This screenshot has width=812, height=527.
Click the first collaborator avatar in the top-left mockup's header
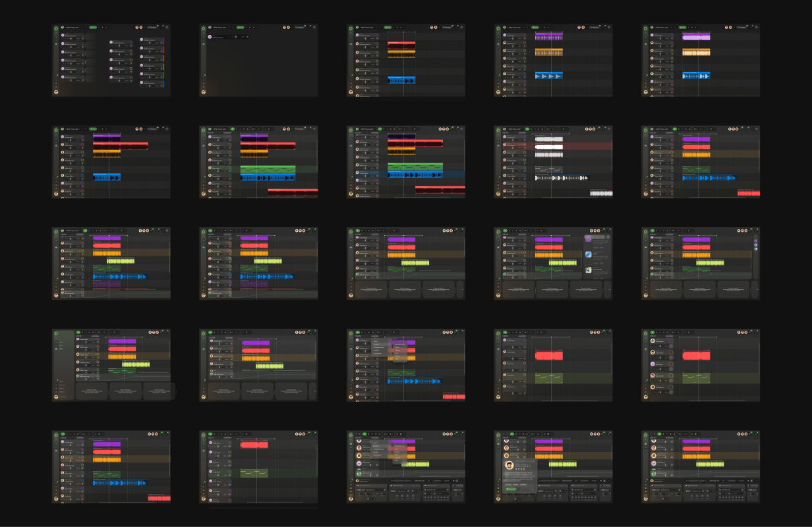[x=137, y=28]
